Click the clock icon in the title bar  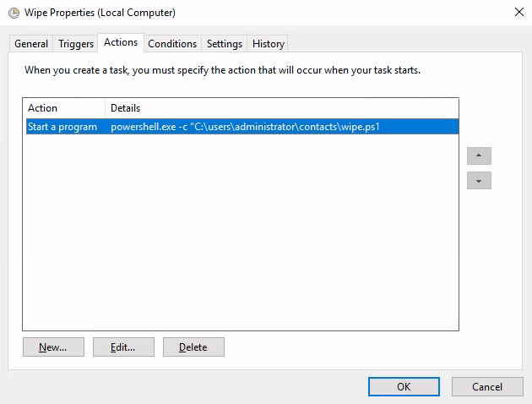point(14,13)
